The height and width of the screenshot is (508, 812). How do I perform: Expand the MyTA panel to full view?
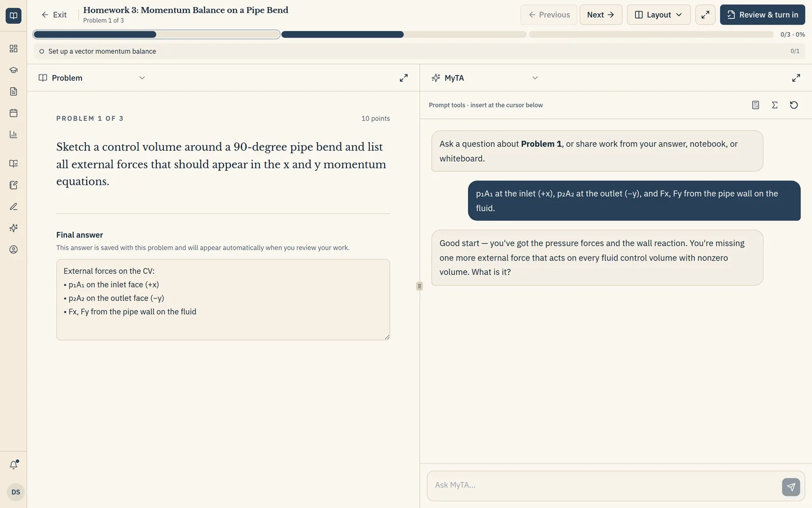coord(796,78)
